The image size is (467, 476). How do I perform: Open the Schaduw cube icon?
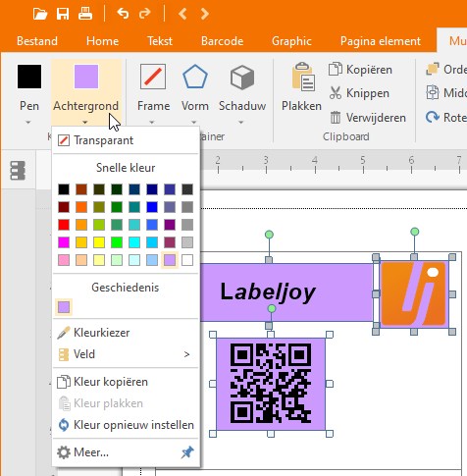coord(242,78)
